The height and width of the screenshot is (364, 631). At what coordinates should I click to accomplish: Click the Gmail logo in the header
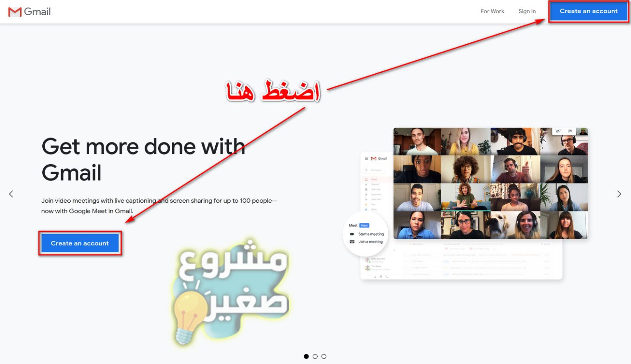coord(30,11)
